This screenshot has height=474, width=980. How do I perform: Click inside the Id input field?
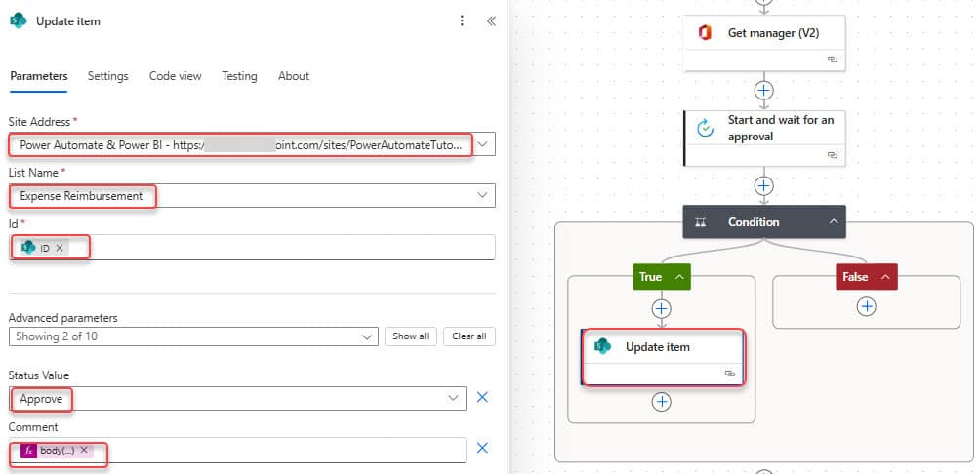pyautogui.click(x=252, y=248)
